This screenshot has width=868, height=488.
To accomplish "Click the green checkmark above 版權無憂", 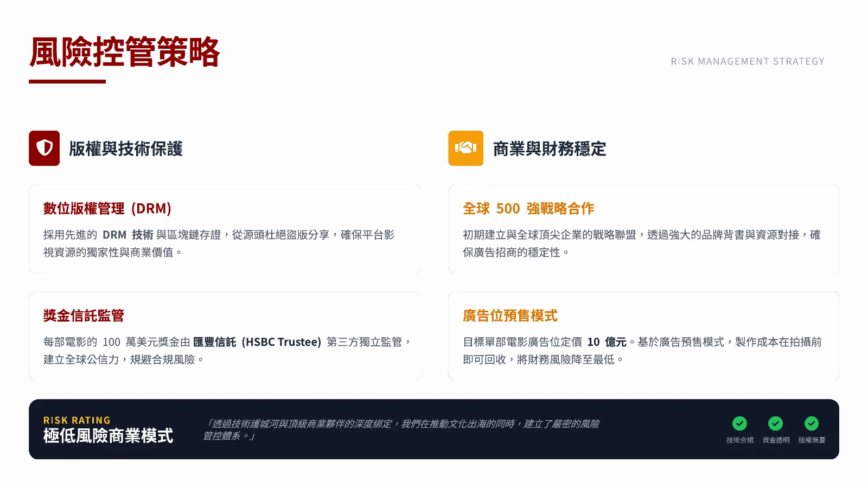I will click(811, 423).
